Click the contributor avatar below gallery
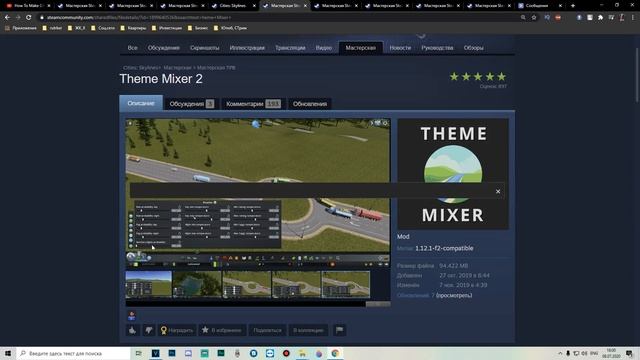Screen dimensions: 640x360 tap(131, 316)
